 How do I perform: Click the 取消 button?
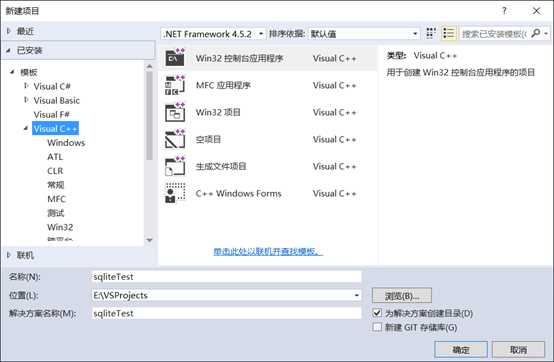point(518,350)
